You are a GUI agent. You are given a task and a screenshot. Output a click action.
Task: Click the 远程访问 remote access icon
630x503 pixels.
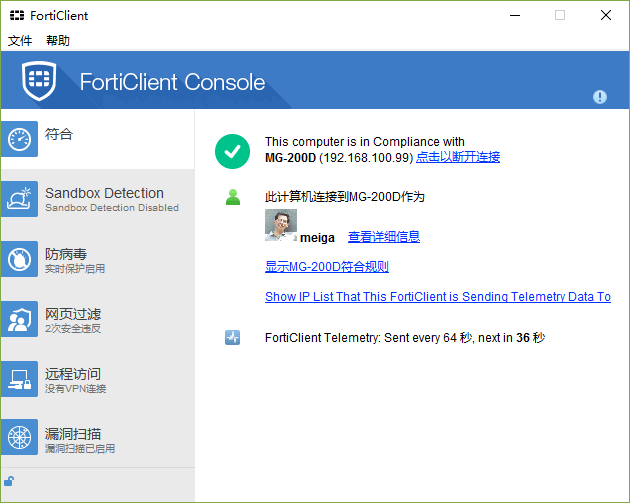click(19, 379)
